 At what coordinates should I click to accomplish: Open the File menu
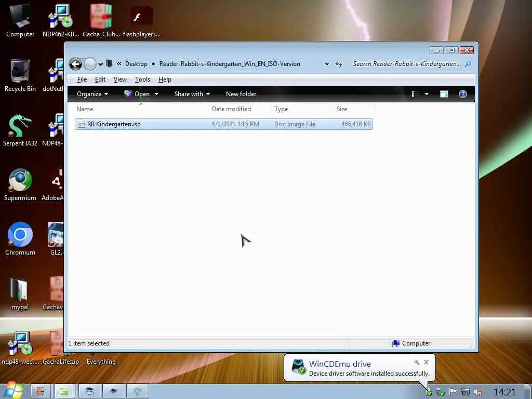coord(82,79)
